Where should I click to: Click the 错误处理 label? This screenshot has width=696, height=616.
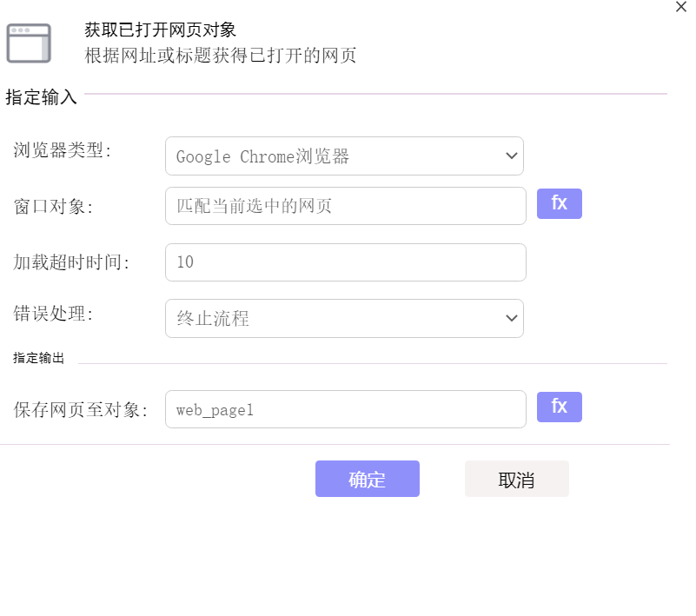53,314
